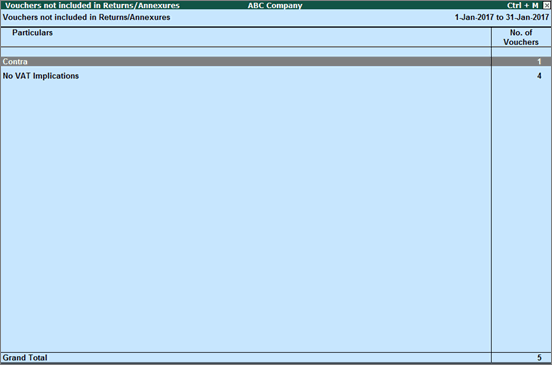Click the Grand Total value 5
Viewport: 552px width, 365px height.
coord(539,358)
